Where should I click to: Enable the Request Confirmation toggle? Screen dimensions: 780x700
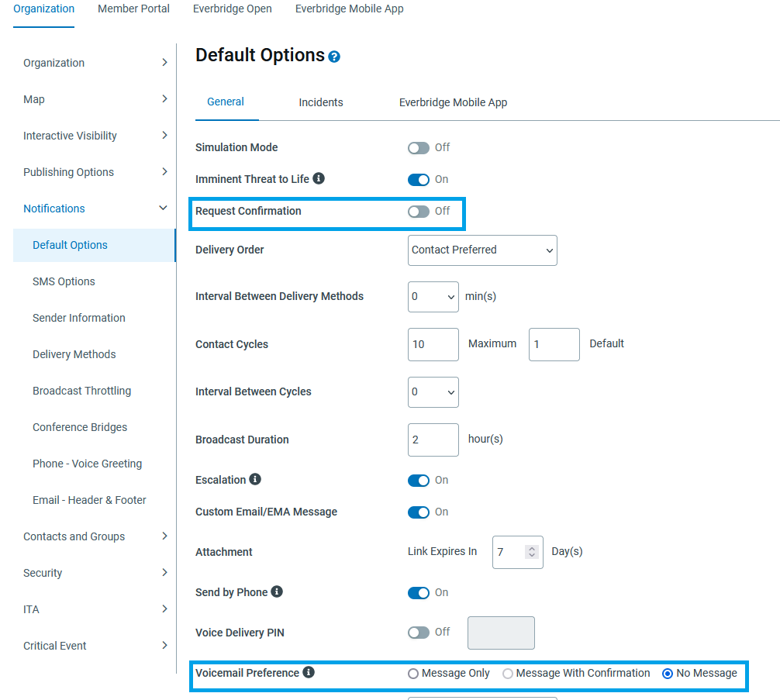(418, 211)
